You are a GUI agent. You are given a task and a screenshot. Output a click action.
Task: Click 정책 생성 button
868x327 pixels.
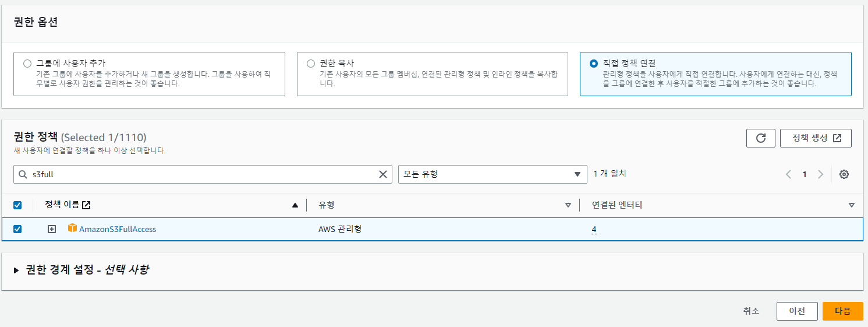click(816, 138)
